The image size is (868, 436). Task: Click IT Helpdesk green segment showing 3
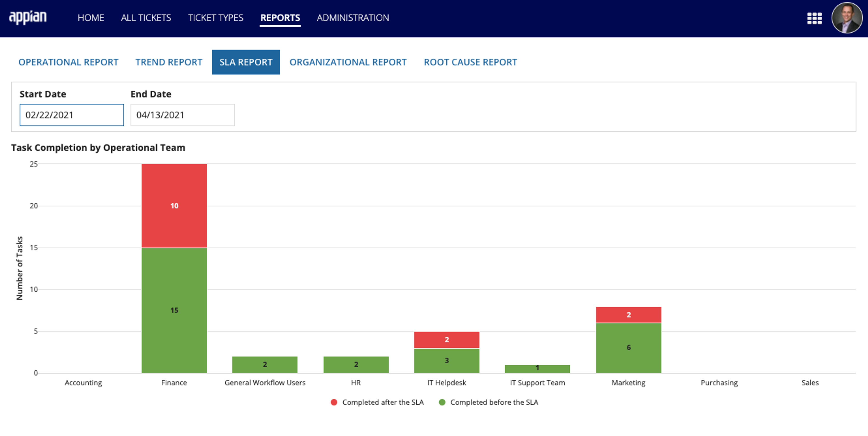447,360
